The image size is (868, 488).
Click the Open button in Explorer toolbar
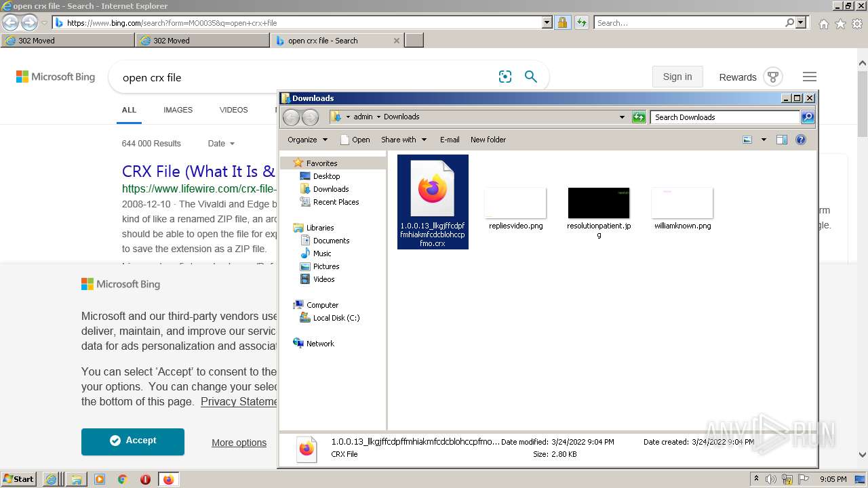(355, 140)
